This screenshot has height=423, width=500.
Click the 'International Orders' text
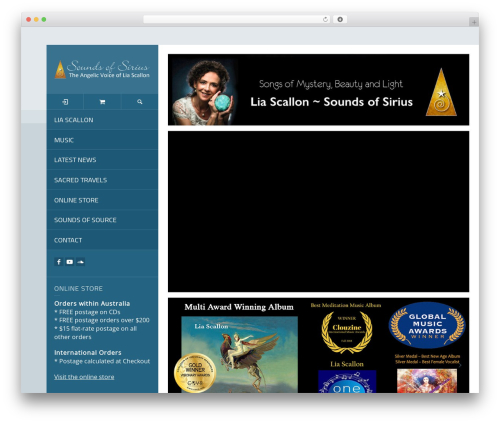click(x=88, y=353)
